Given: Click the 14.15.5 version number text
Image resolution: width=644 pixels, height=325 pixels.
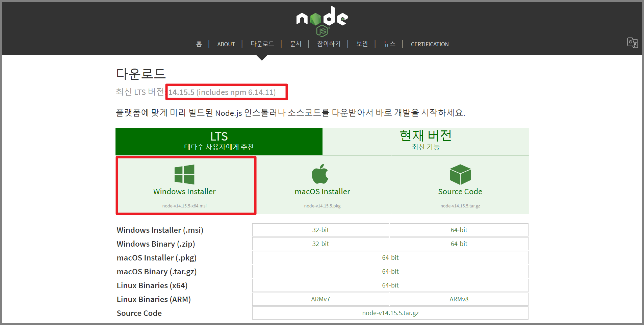Looking at the screenshot, I should [181, 92].
